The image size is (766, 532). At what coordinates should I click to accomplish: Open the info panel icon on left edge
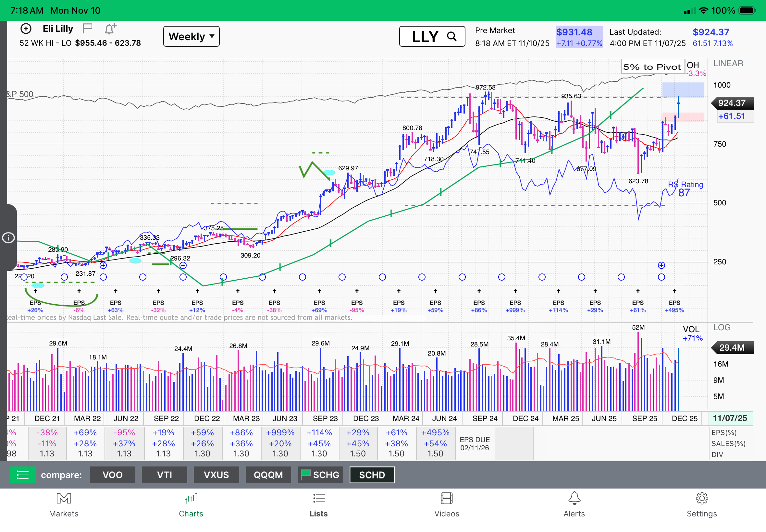tap(8, 238)
